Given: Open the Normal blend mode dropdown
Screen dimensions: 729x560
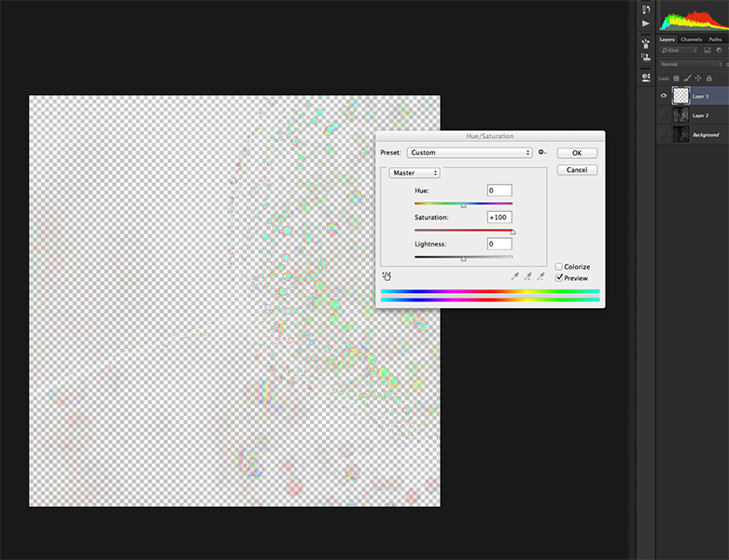Looking at the screenshot, I should (x=689, y=64).
